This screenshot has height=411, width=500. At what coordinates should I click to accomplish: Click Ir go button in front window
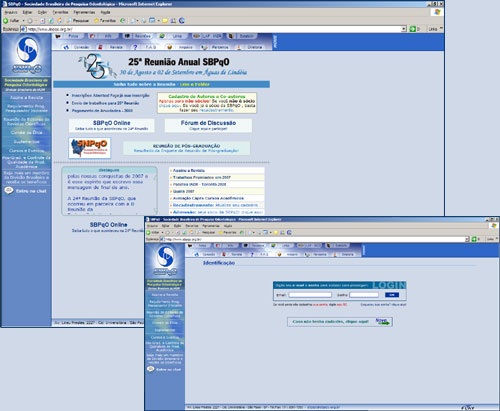coord(476,239)
